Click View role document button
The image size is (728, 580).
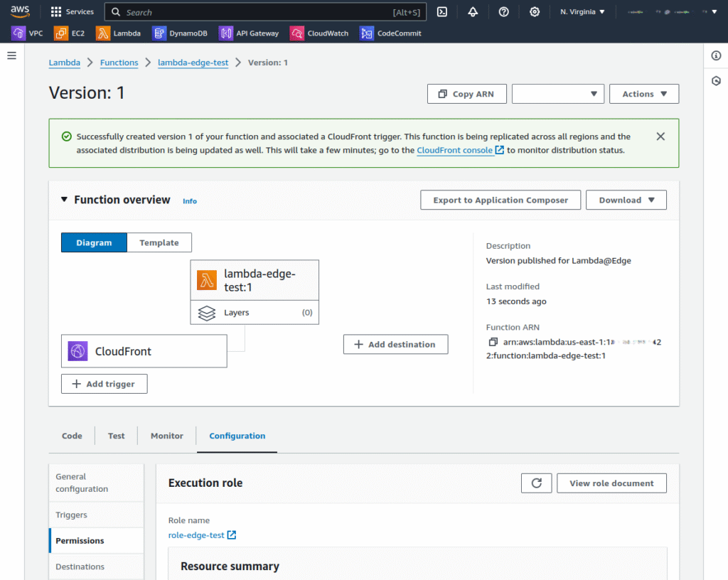click(611, 483)
